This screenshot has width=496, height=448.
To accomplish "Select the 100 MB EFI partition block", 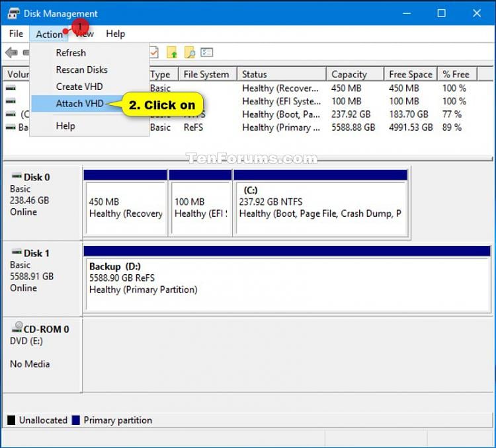I will 200,203.
